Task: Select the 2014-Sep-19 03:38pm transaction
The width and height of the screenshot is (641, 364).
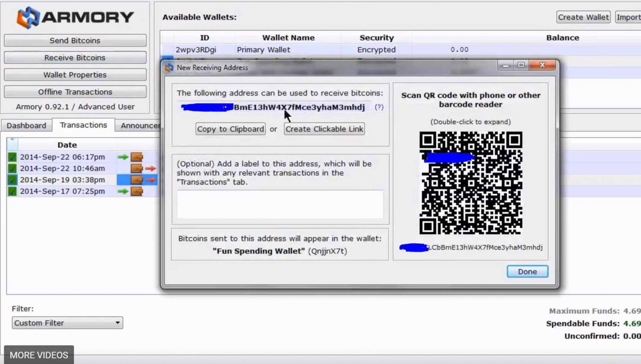Action: click(x=82, y=180)
